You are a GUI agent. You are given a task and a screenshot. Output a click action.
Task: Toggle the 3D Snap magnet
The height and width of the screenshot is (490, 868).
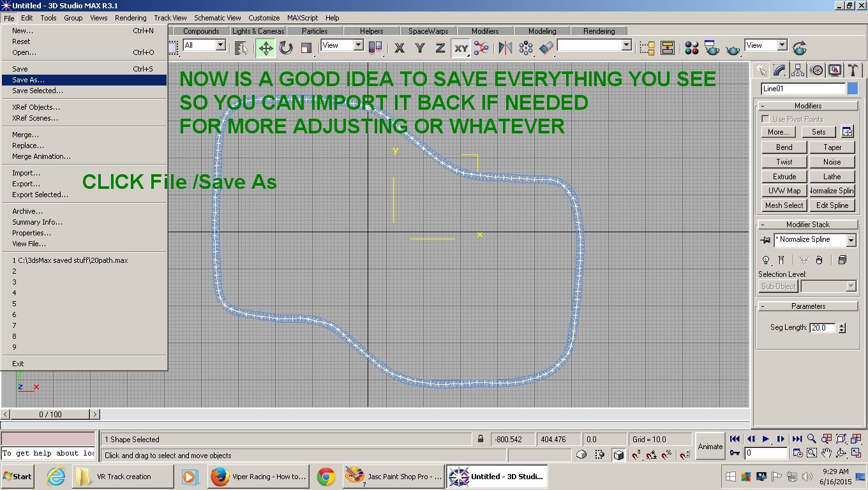[x=636, y=455]
